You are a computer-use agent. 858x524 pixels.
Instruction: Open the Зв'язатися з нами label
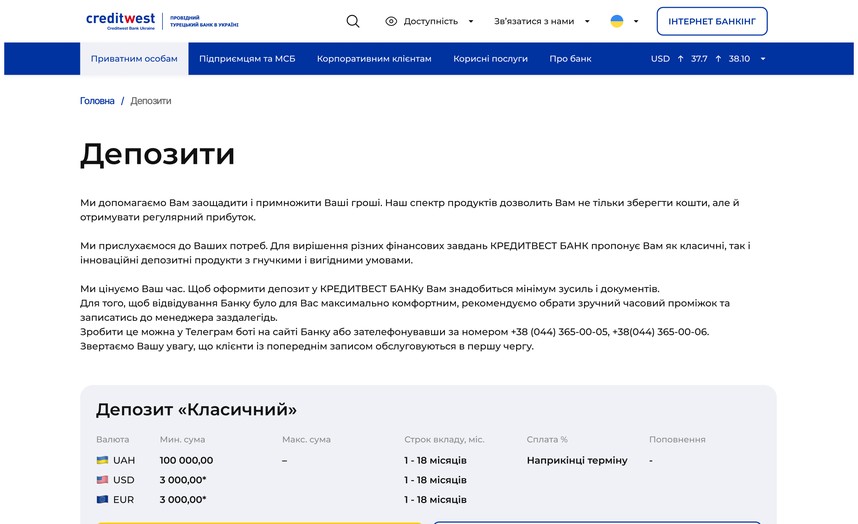[x=534, y=21]
